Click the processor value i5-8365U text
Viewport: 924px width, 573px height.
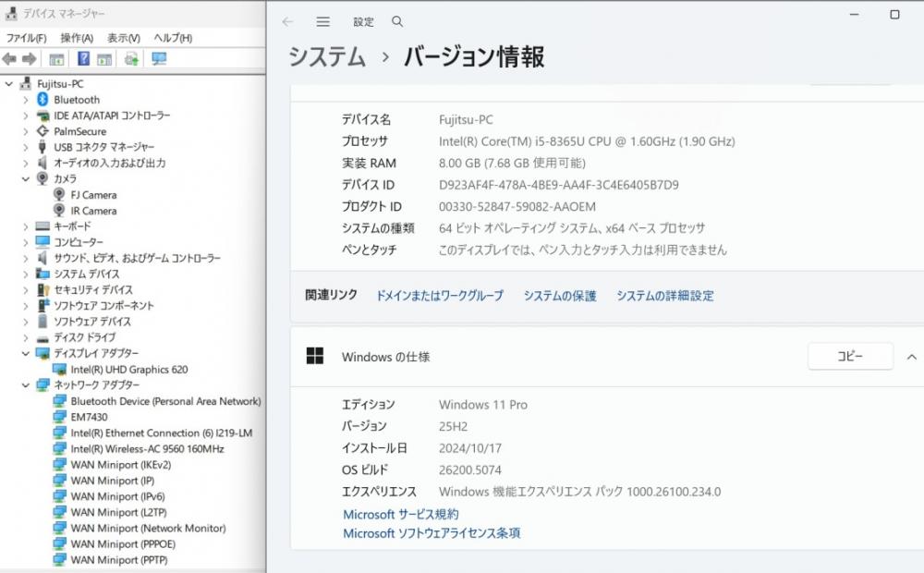(x=587, y=141)
